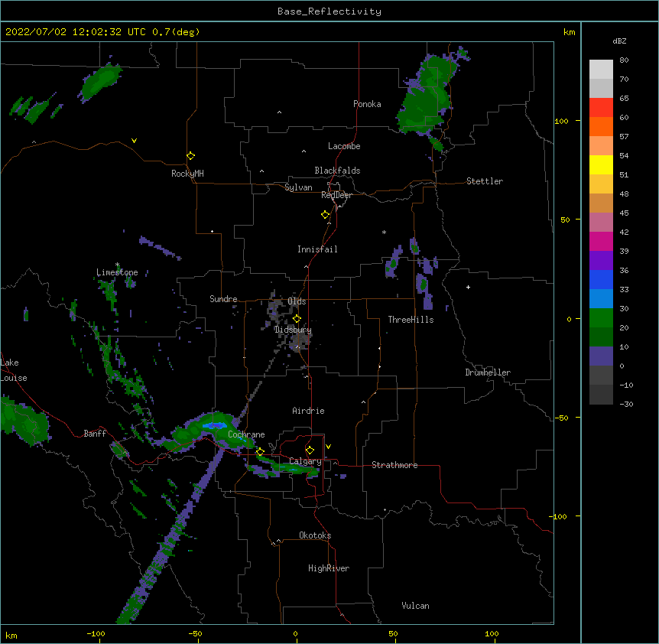Click the Ponoka town label

coord(367,104)
